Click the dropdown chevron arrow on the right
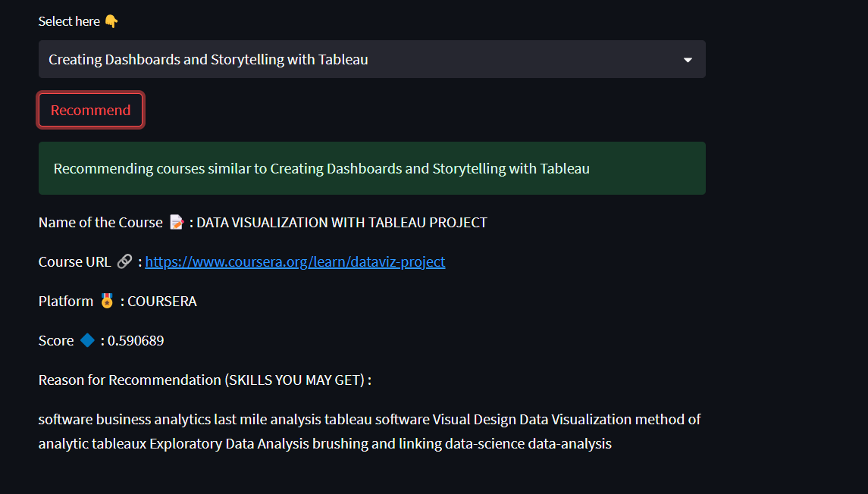This screenshot has height=494, width=868. tap(688, 59)
